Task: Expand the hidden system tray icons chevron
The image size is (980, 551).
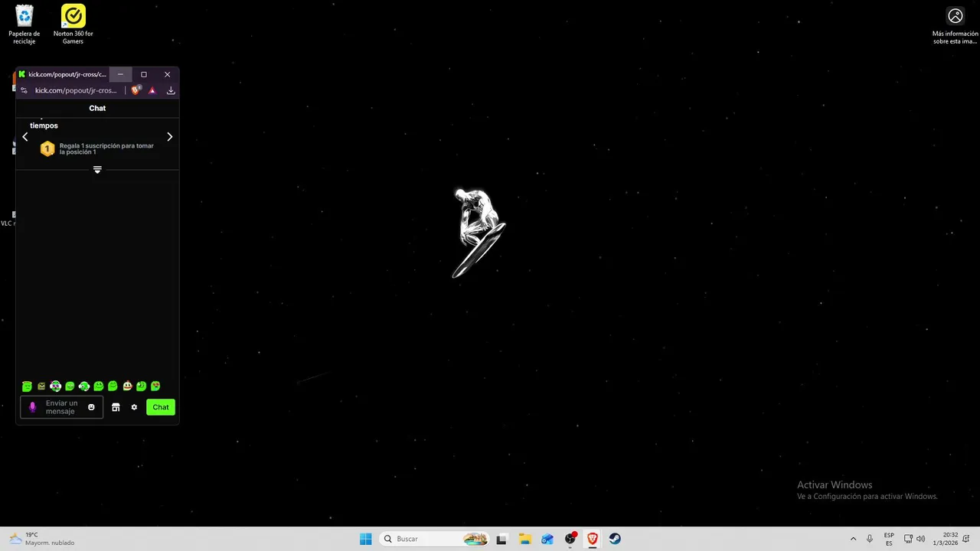Action: point(853,539)
